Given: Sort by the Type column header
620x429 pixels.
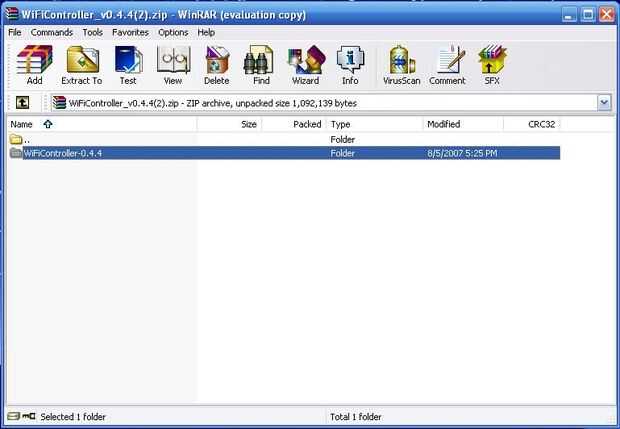Looking at the screenshot, I should 374,124.
